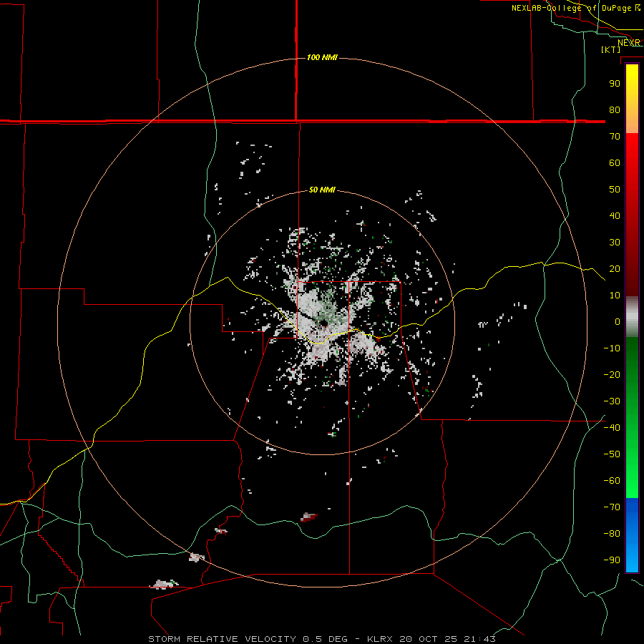Click the -30 value on velocity scale
The image size is (644, 644).
612,401
